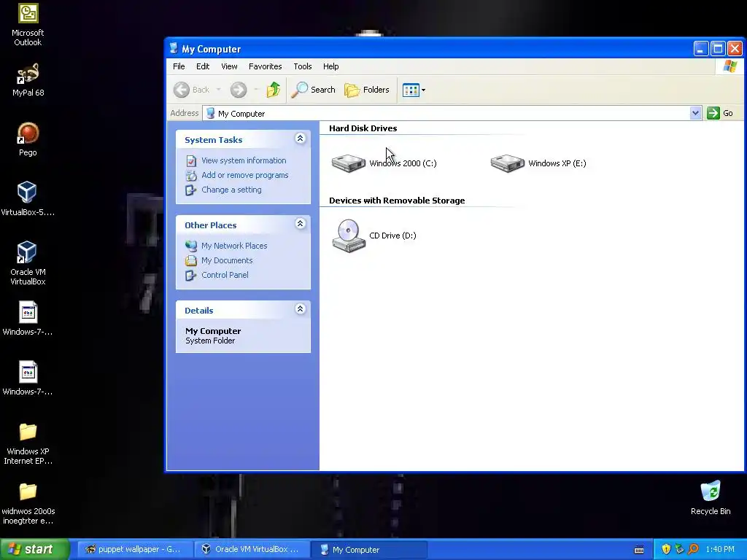Click the Other Places header text
This screenshot has height=560, width=747.
(211, 225)
